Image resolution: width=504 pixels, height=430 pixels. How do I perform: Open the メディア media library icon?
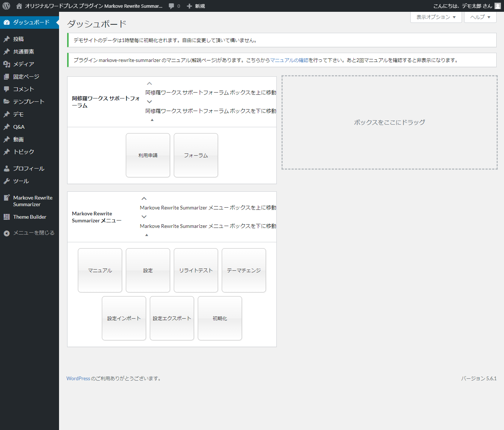7,64
